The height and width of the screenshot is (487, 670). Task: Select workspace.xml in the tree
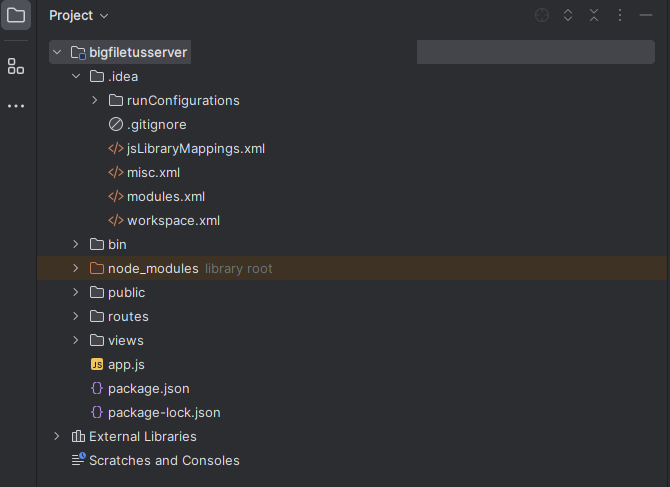click(x=173, y=221)
